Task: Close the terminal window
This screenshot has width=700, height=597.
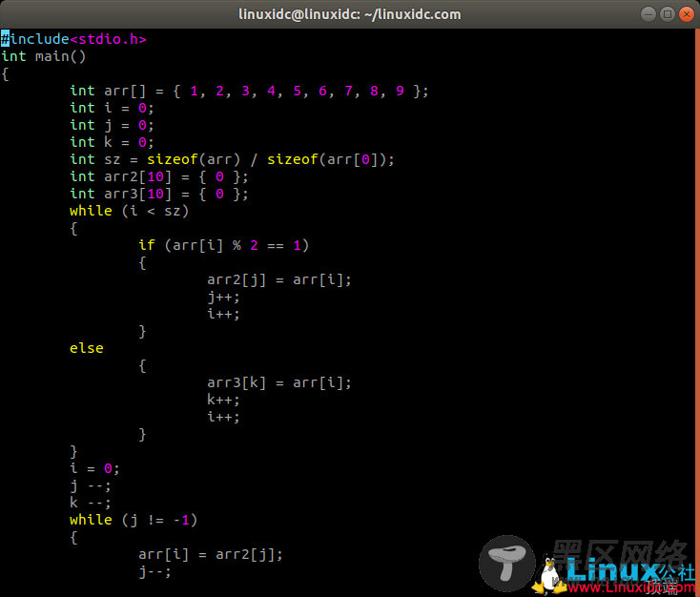Action: [x=687, y=14]
